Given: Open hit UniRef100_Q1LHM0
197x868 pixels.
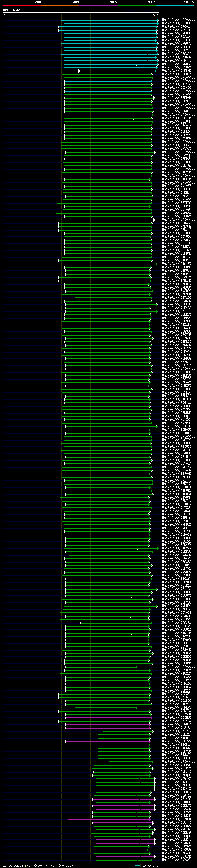Looking at the screenshot, I should click(x=176, y=664).
